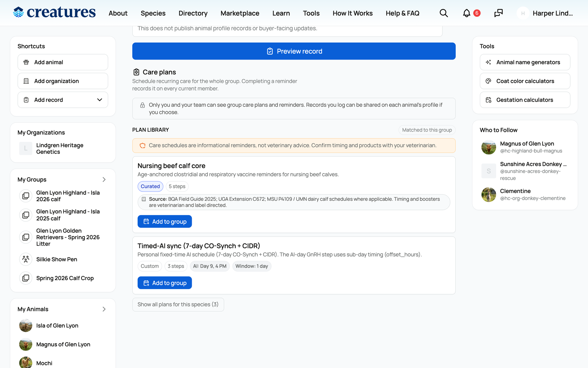This screenshot has height=368, width=588.
Task: Open Gestation calculators tool
Action: point(525,100)
